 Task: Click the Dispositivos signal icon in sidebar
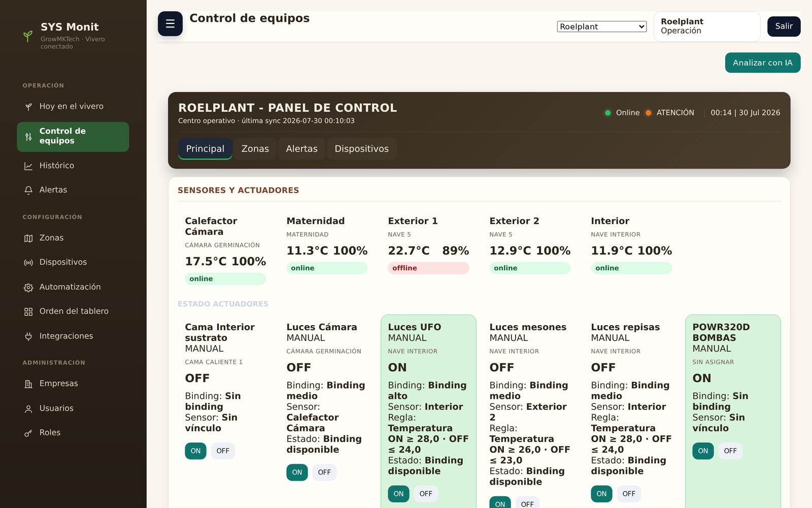pos(28,263)
